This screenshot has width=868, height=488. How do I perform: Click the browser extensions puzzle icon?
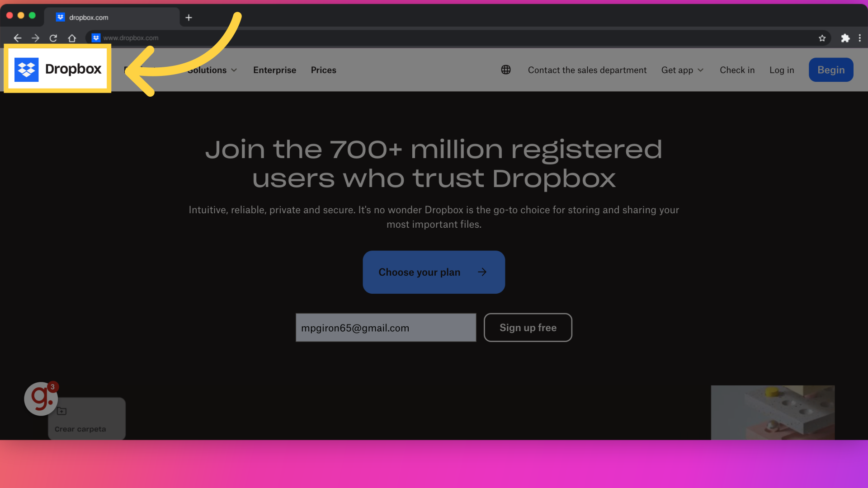(845, 38)
